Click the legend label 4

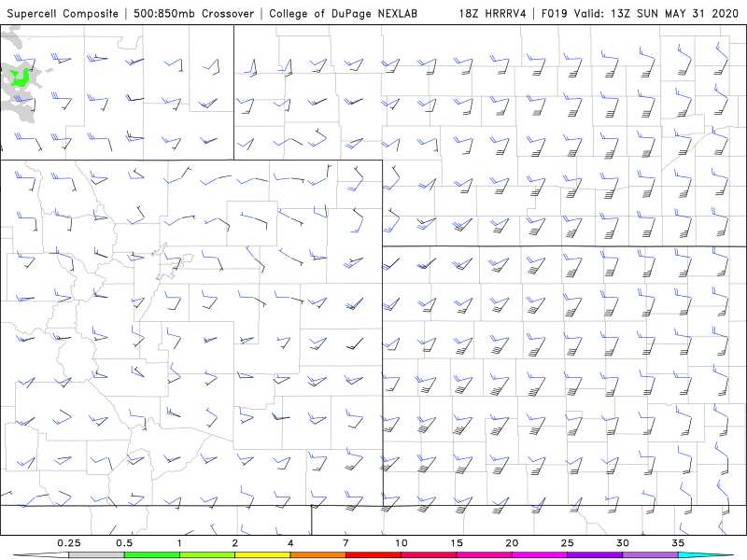pos(290,543)
